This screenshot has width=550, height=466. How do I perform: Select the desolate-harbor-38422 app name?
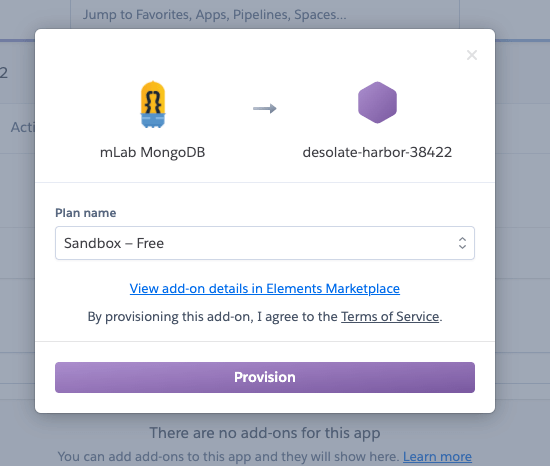[x=377, y=152]
